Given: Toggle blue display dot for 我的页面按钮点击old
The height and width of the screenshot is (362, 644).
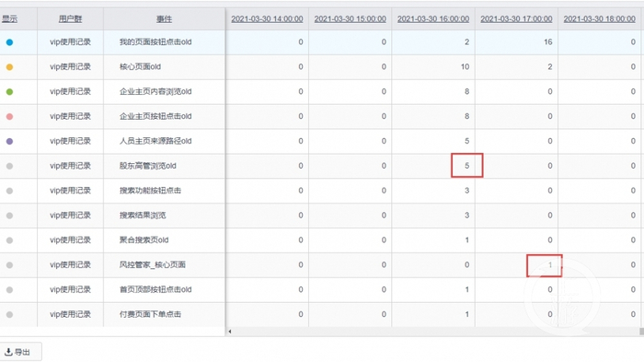Looking at the screenshot, I should (9, 42).
